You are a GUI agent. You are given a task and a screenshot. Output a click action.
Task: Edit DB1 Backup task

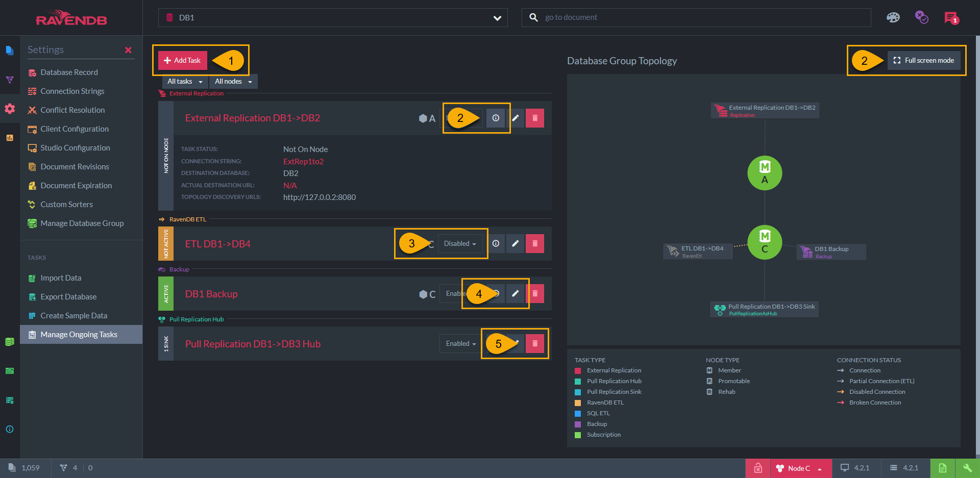[x=516, y=293]
